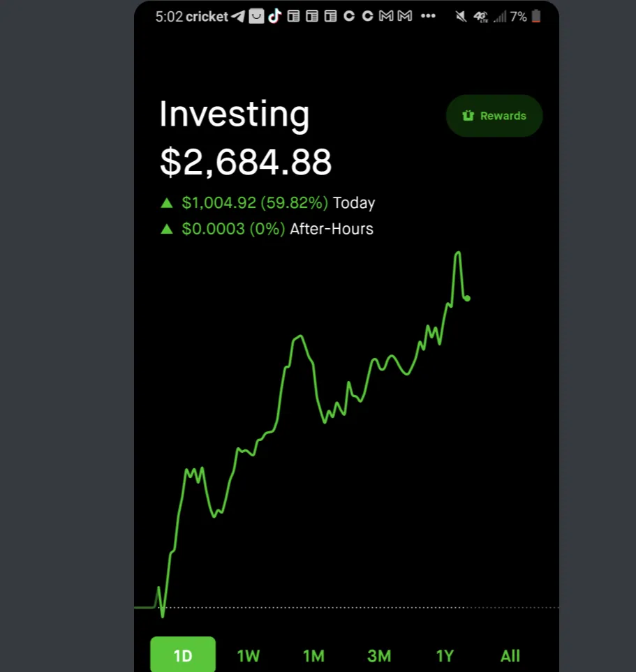Image resolution: width=636 pixels, height=672 pixels.
Task: Click the chart's end point dot
Action: pyautogui.click(x=467, y=299)
